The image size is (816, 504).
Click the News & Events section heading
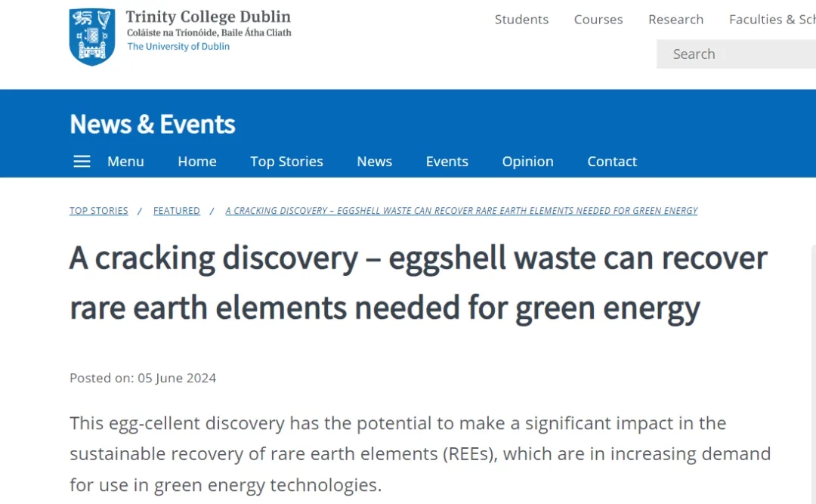pos(153,124)
